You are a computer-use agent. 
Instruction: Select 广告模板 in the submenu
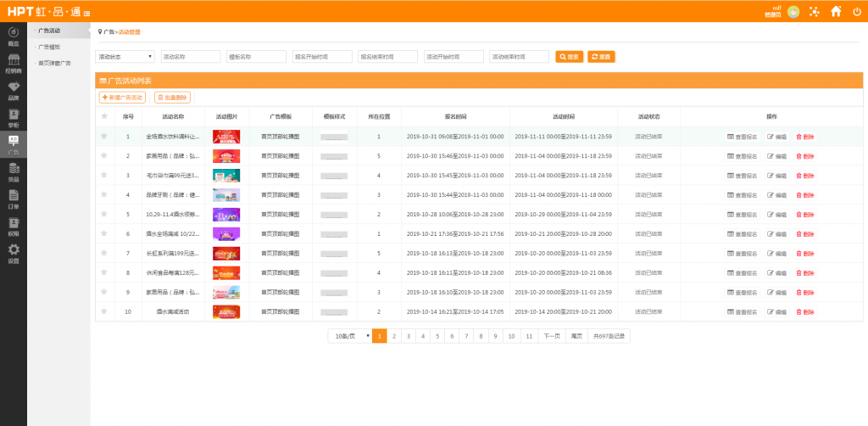click(x=50, y=47)
